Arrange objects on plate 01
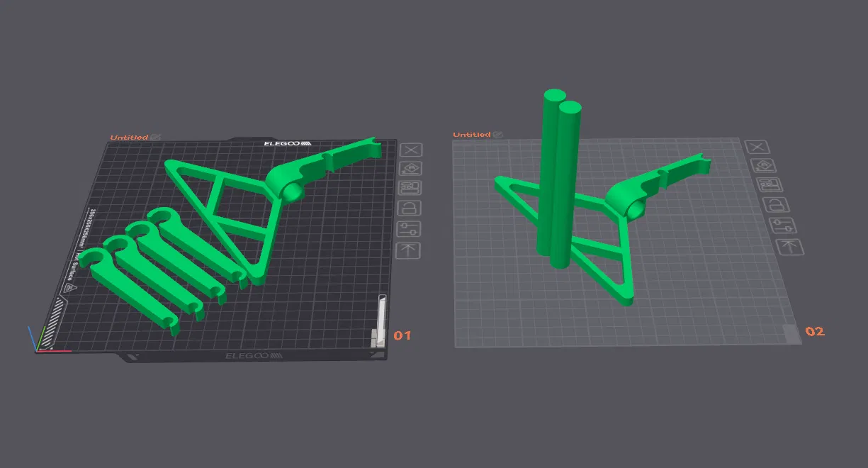 (x=411, y=188)
